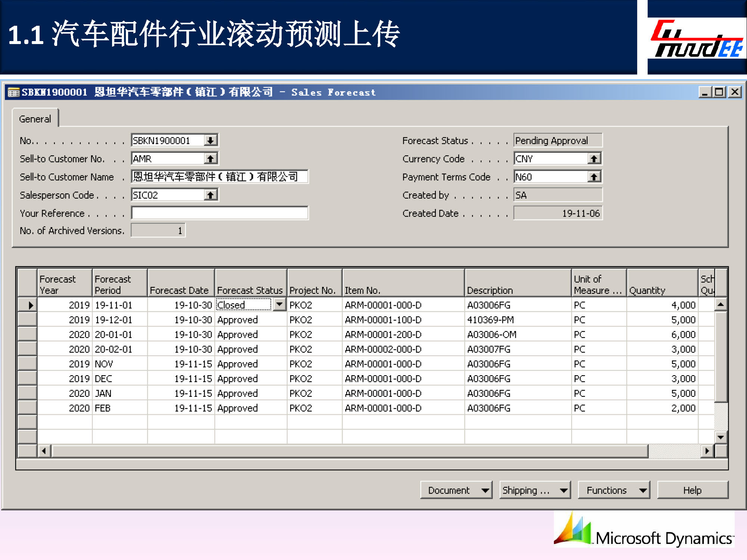This screenshot has width=747, height=560.
Task: Click grid scroll-left arrow button
Action: (x=44, y=451)
